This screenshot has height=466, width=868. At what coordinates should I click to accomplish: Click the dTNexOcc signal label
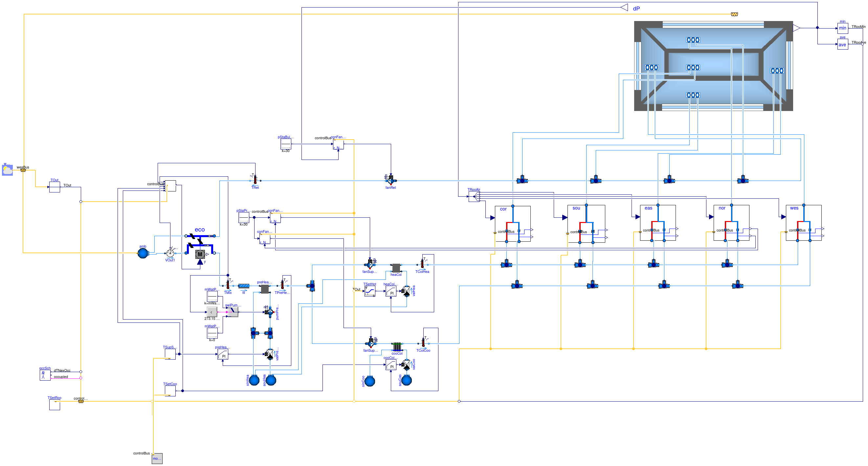[62, 370]
